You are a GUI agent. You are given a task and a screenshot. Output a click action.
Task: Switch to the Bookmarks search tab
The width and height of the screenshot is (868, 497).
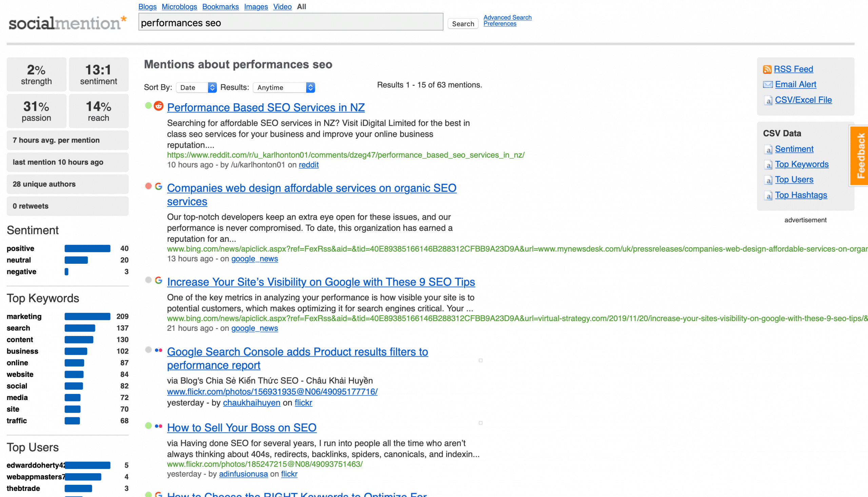pos(220,6)
